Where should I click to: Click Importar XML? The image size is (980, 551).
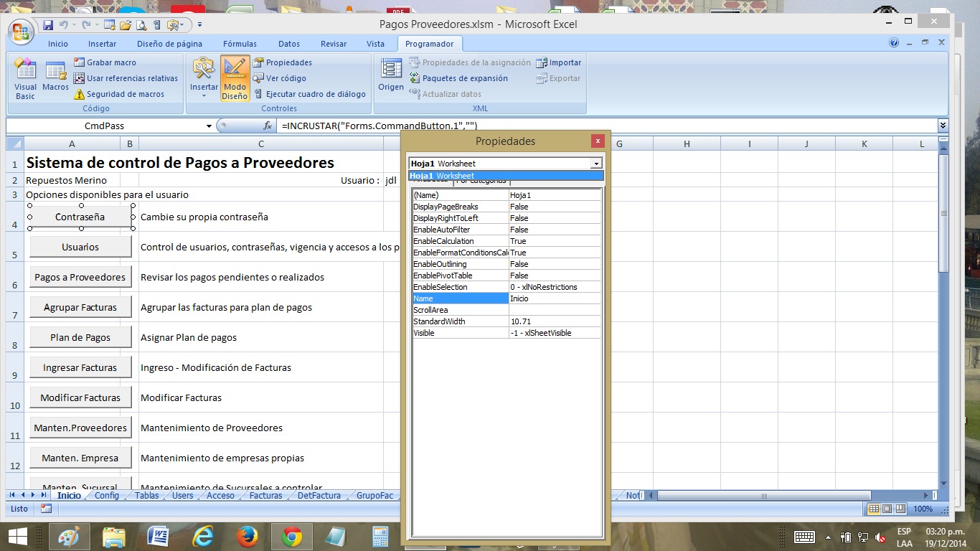click(x=559, y=62)
